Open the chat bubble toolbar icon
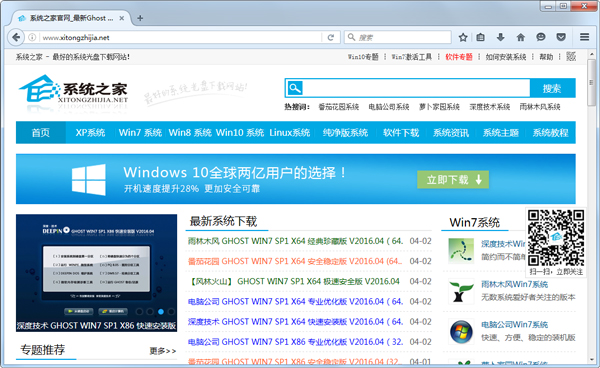The width and height of the screenshot is (600, 368). point(541,37)
